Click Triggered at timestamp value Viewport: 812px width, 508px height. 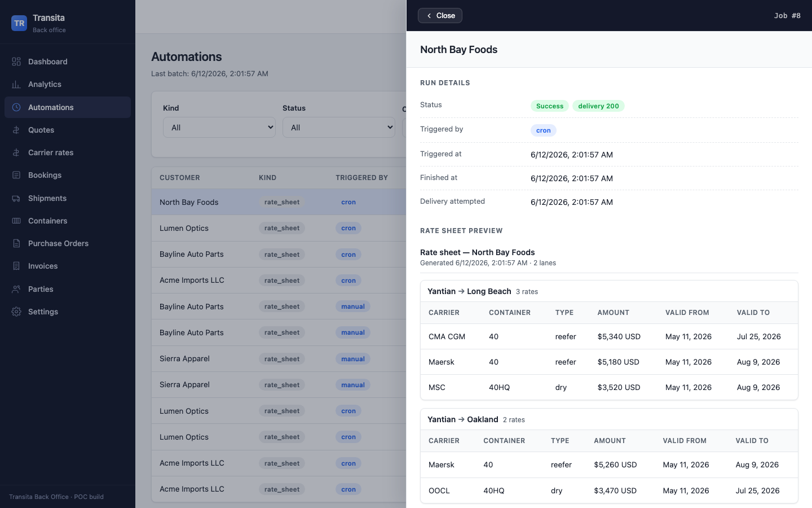coord(572,155)
